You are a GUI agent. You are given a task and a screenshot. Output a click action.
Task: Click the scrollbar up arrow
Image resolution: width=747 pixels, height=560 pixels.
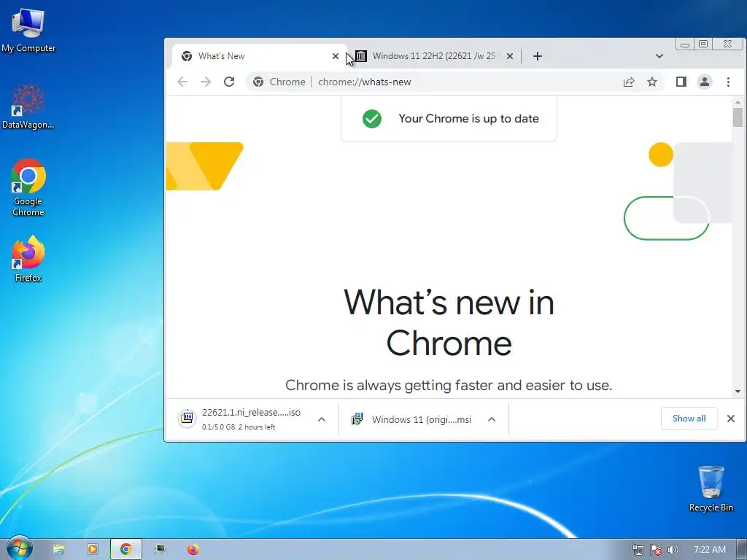click(x=738, y=102)
